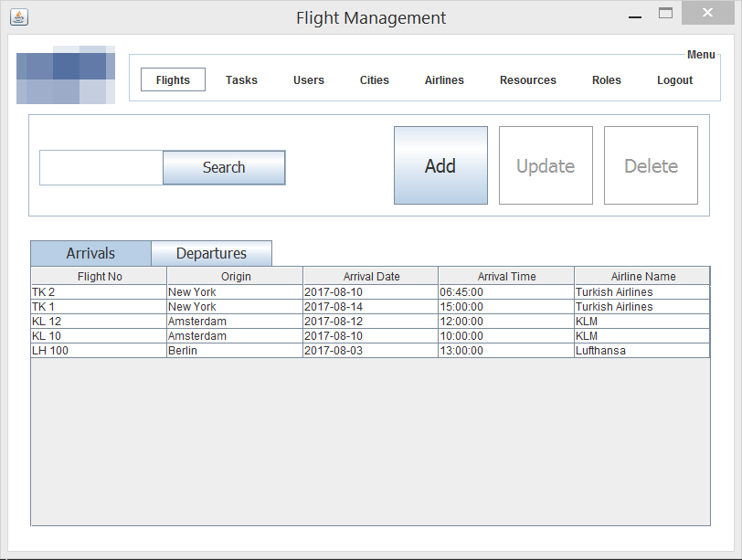Click the Arrival Date column header
Viewport: 742px width, 560px height.
click(x=371, y=276)
